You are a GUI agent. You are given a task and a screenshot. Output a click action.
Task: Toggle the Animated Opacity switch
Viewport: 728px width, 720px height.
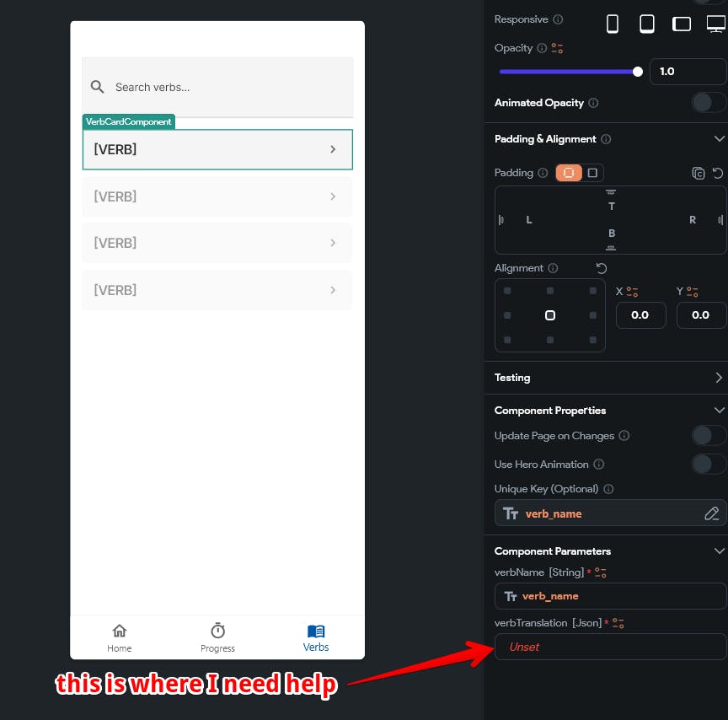[709, 103]
